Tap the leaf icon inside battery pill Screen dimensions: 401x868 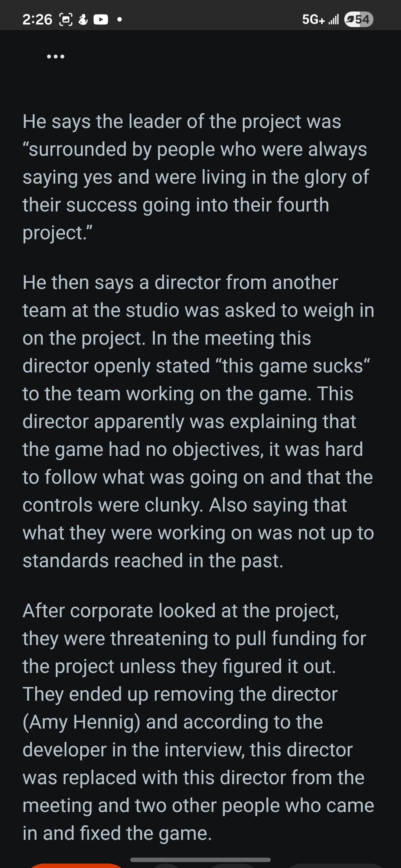click(x=350, y=19)
